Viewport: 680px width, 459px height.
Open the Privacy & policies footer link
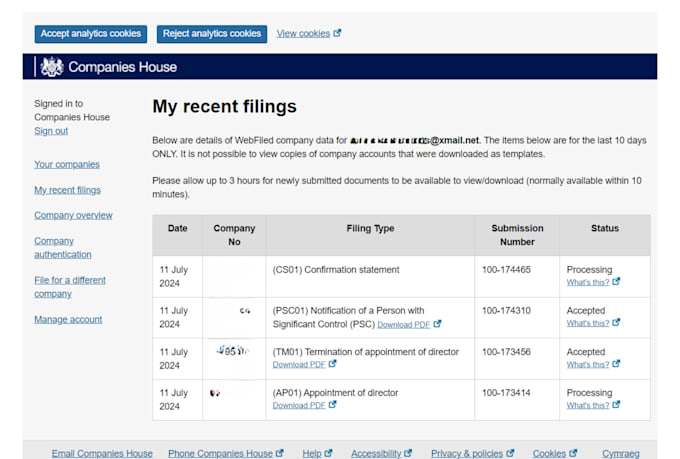pyautogui.click(x=467, y=453)
